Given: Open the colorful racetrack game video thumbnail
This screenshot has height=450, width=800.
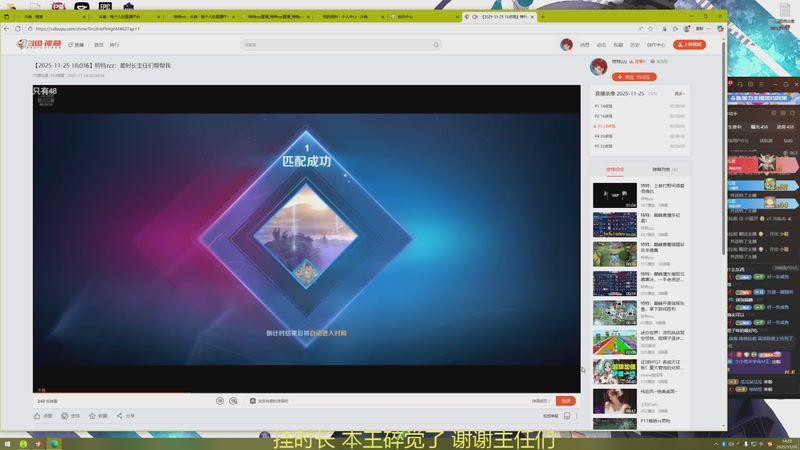Looking at the screenshot, I should coord(615,342).
